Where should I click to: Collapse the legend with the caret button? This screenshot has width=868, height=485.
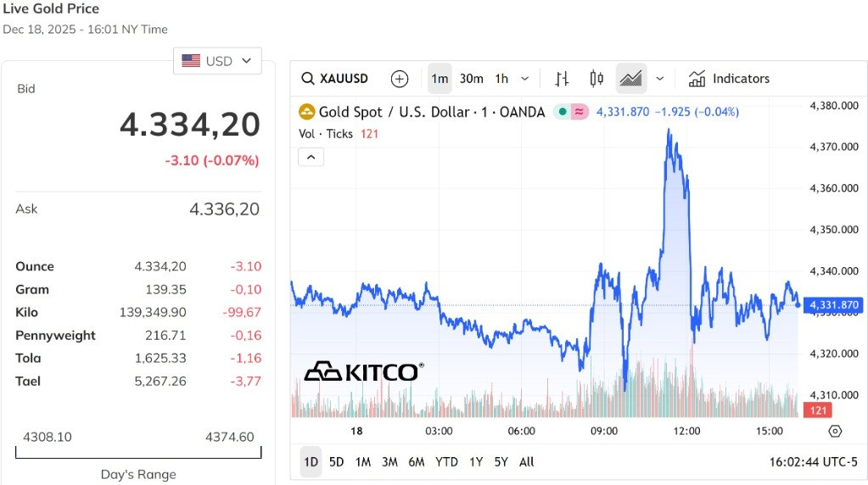(x=311, y=157)
